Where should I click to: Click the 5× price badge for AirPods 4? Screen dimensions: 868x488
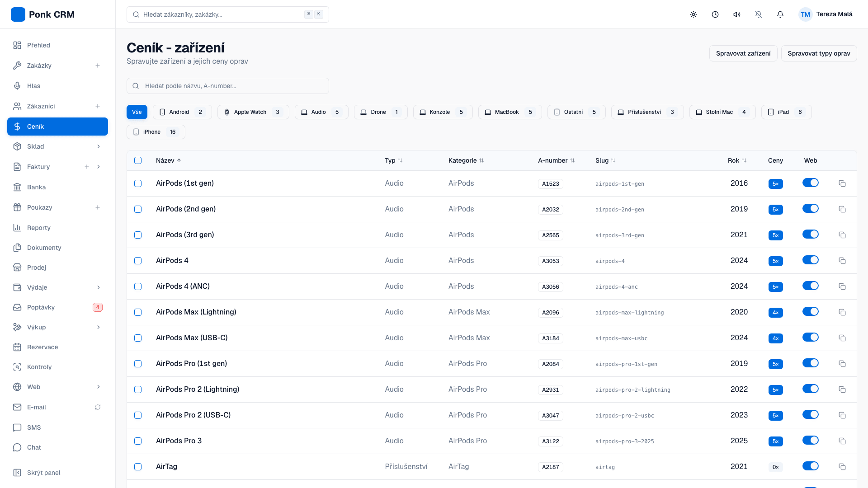(776, 261)
